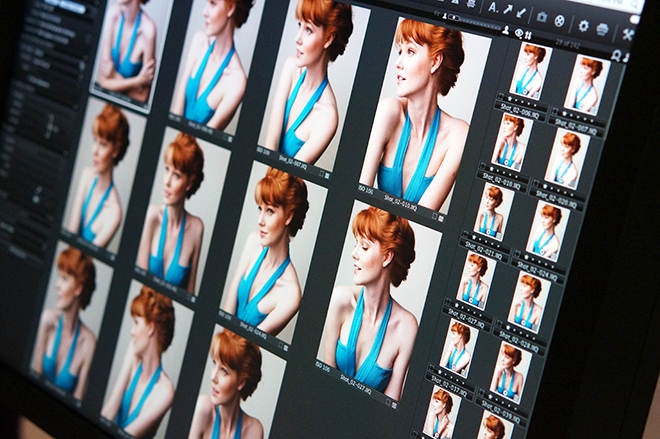Image resolution: width=660 pixels, height=439 pixels.
Task: Select browser thumbnail Shot_02-021.IIQ
Action: 493,211
